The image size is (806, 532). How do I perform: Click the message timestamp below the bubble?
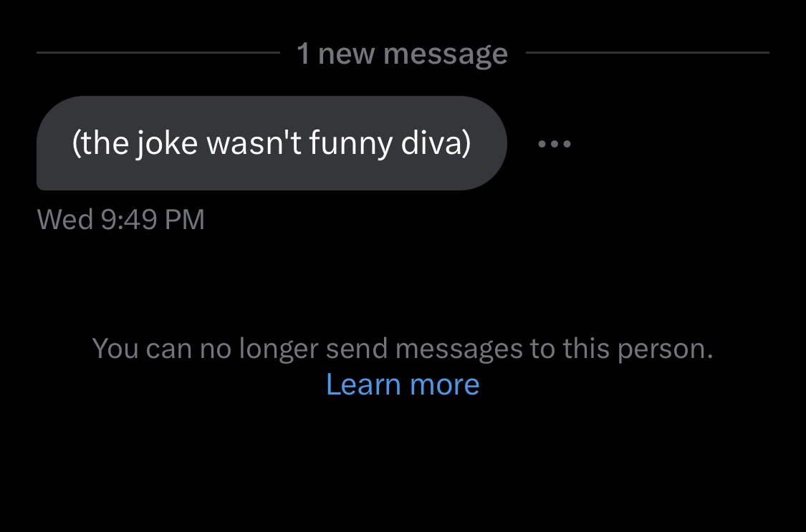[x=120, y=219]
